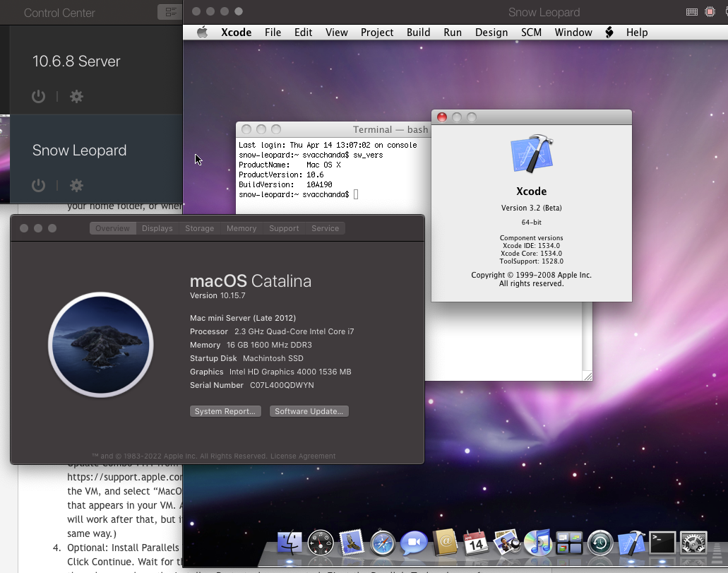Open Address Book in the dock

[445, 543]
